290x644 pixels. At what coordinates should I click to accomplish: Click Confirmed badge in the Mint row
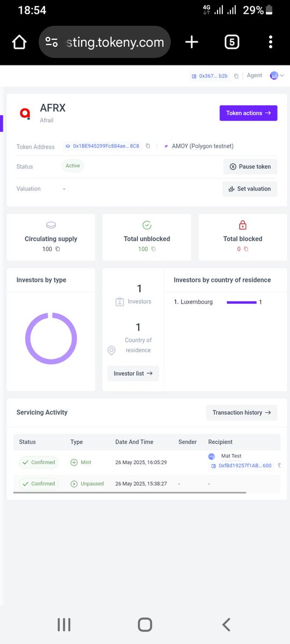[x=39, y=462]
